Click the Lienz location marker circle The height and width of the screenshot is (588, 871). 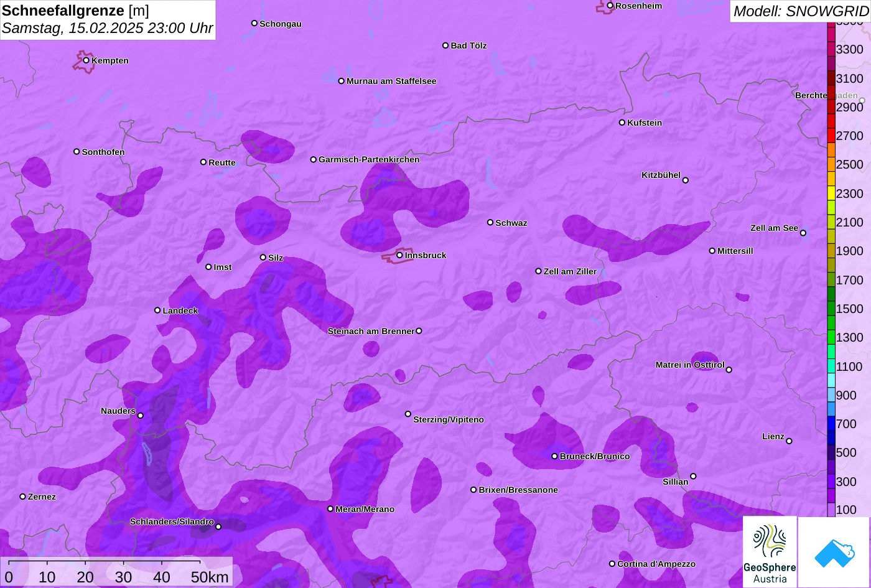coord(789,441)
